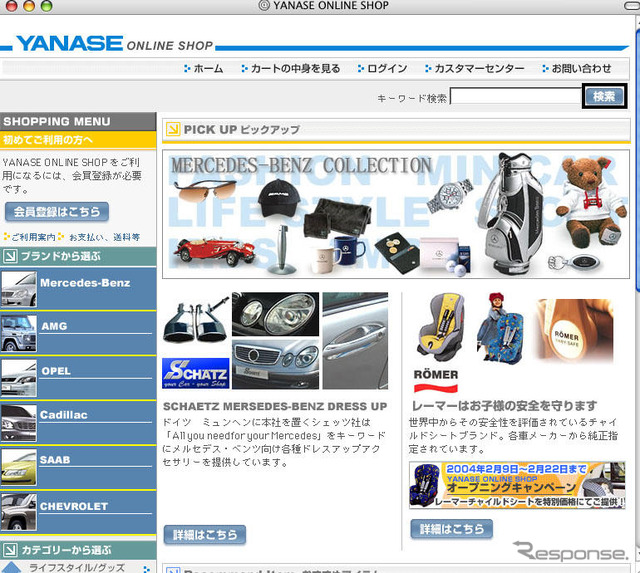Open SCHAETZ MERSEDES-BENZ DRESS UP heading
Image resolution: width=640 pixels, height=573 pixels.
275,406
